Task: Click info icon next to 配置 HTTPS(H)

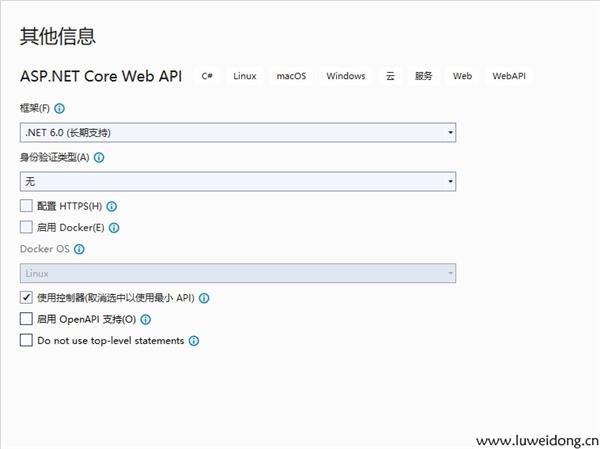Action: click(112, 206)
